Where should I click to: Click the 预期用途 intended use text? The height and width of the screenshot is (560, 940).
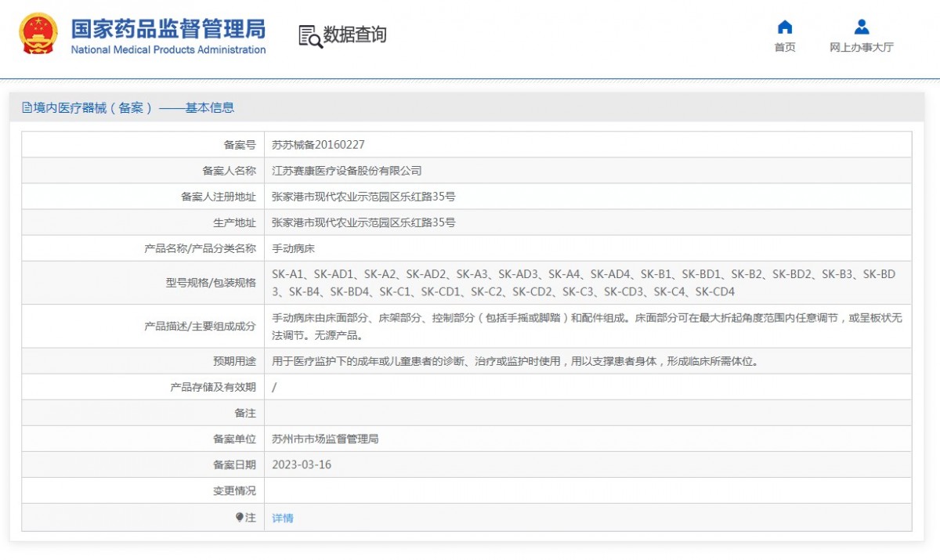coord(515,361)
